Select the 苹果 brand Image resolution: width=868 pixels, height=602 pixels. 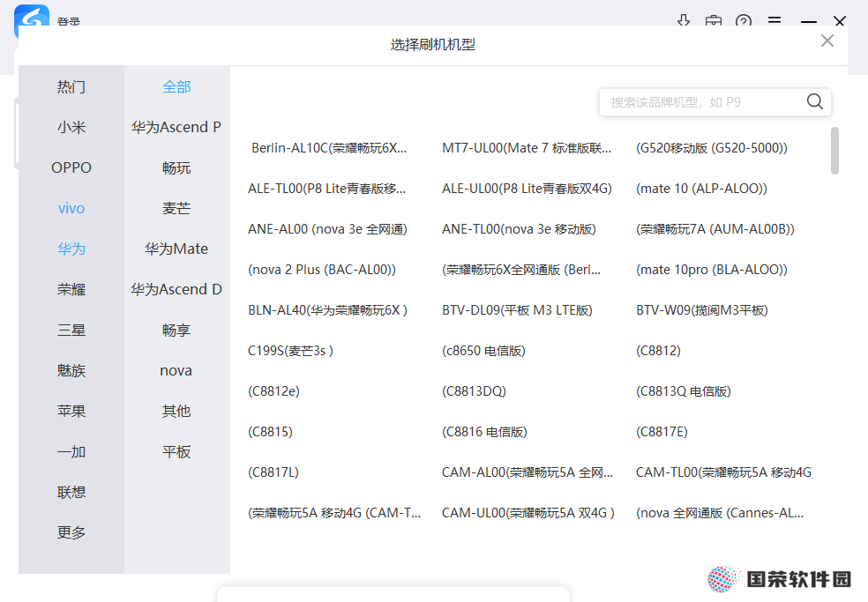[x=71, y=411]
